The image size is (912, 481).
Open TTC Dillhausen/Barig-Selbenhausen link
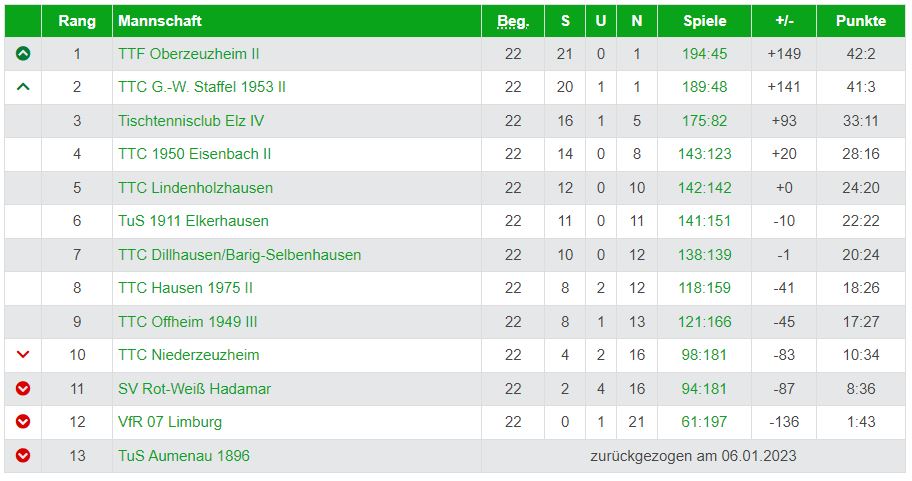click(240, 255)
